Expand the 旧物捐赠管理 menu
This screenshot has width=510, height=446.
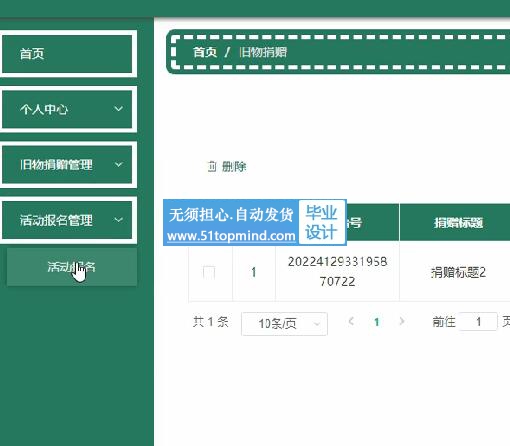[67, 165]
